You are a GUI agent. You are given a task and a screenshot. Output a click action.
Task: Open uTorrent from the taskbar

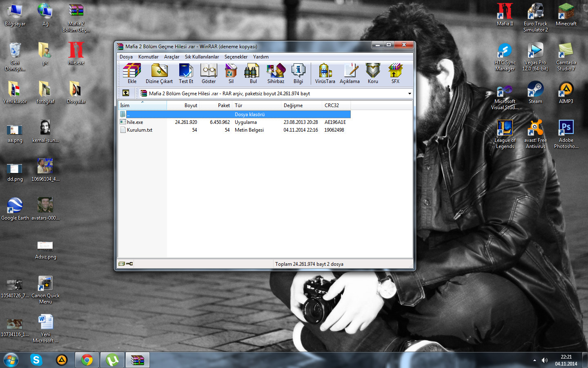click(x=112, y=360)
